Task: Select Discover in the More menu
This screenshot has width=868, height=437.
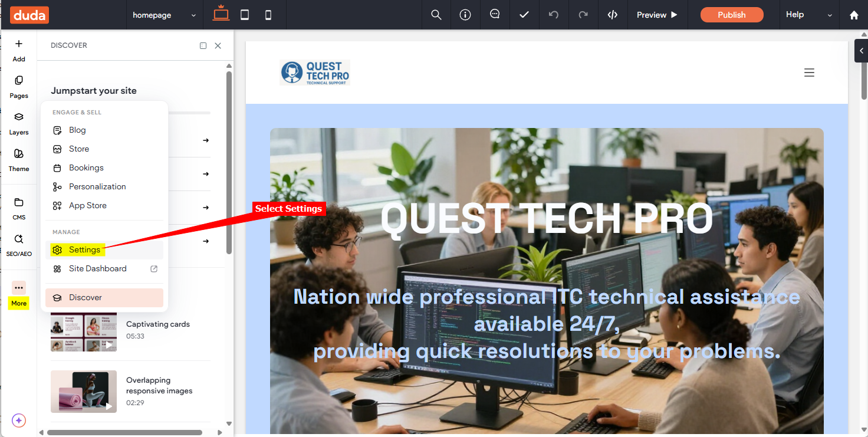Action: tap(104, 297)
